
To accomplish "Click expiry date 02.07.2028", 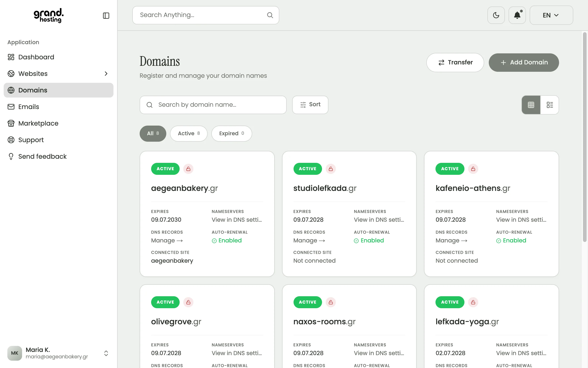I will pos(450,353).
